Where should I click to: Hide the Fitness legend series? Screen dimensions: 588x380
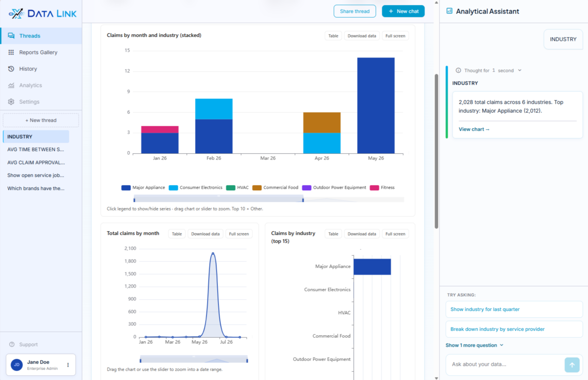coord(382,188)
